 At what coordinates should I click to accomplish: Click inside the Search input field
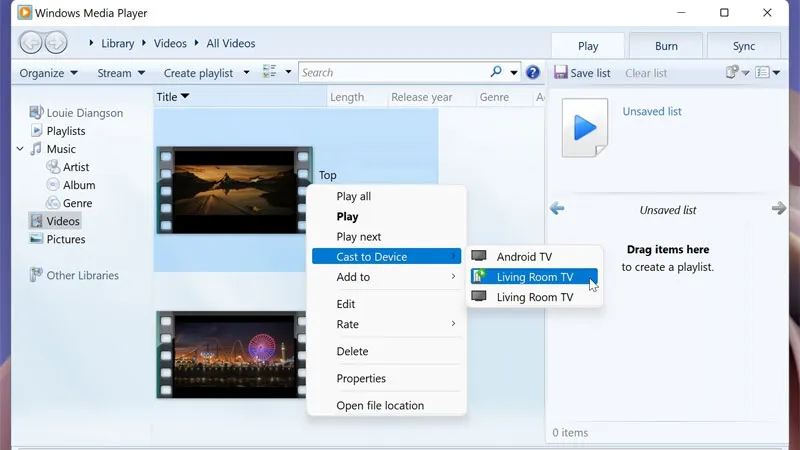click(x=390, y=72)
